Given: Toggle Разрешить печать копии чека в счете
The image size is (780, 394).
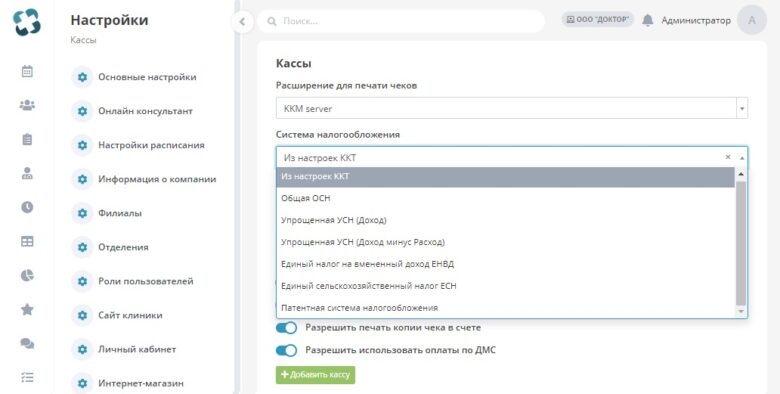Looking at the screenshot, I should (287, 328).
